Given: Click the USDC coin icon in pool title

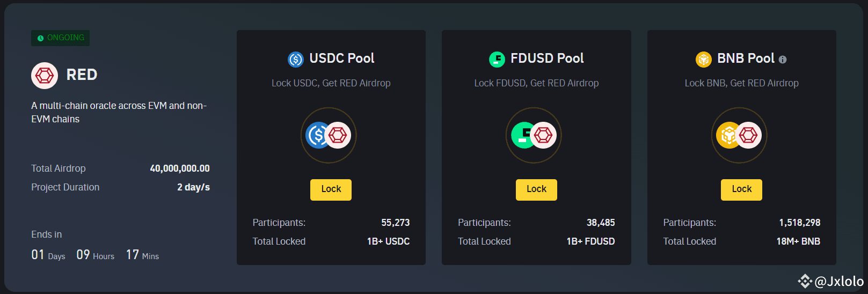Looking at the screenshot, I should click(296, 59).
